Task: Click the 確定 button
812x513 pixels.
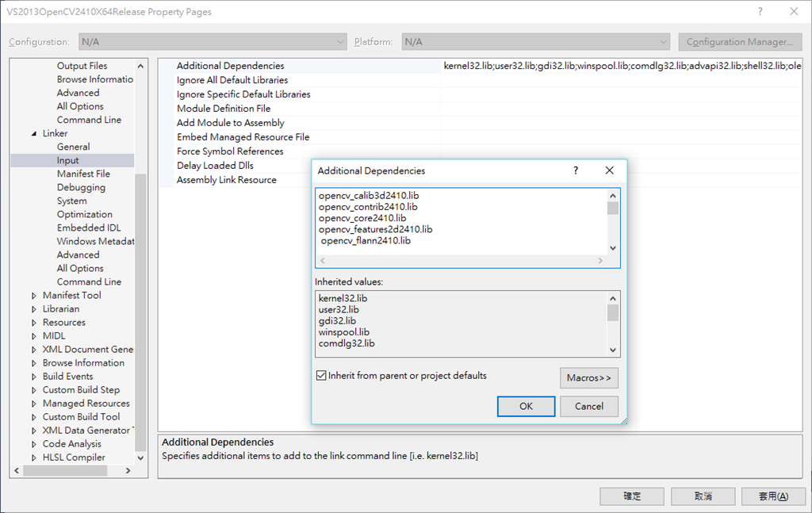Action: tap(632, 496)
